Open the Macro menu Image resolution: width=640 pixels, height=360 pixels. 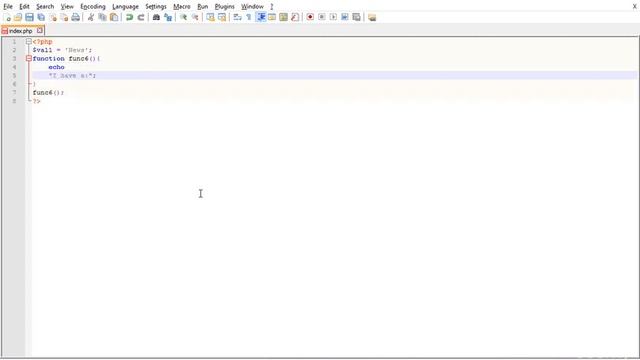tap(182, 7)
